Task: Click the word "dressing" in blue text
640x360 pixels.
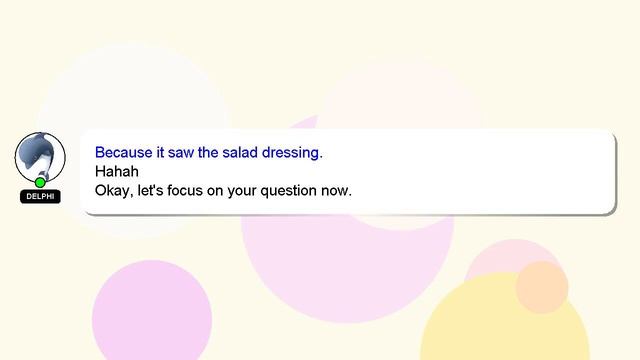Action: tap(292, 152)
